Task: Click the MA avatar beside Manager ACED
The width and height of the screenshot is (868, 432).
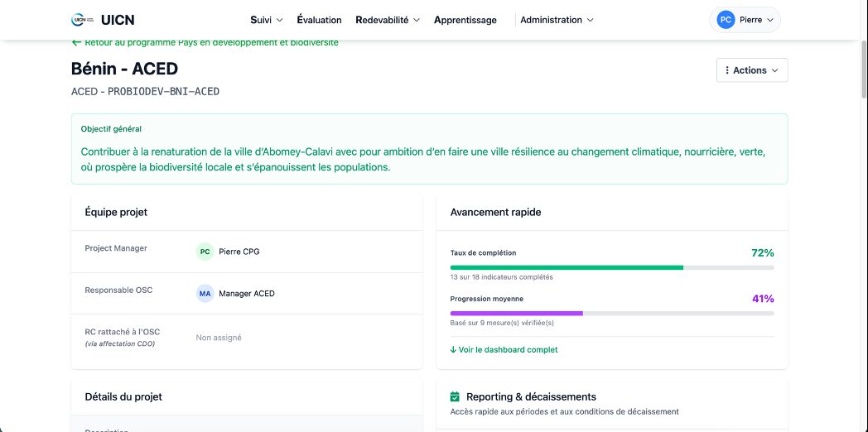Action: (x=205, y=293)
